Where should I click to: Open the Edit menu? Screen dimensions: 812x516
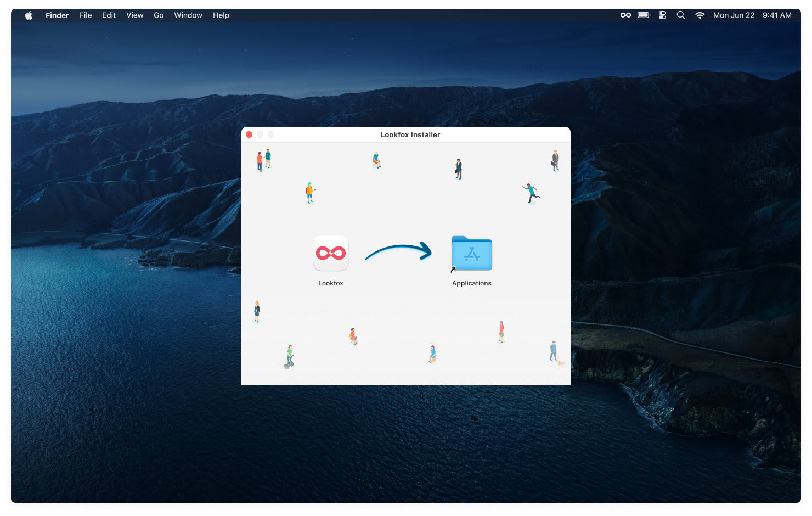[109, 15]
